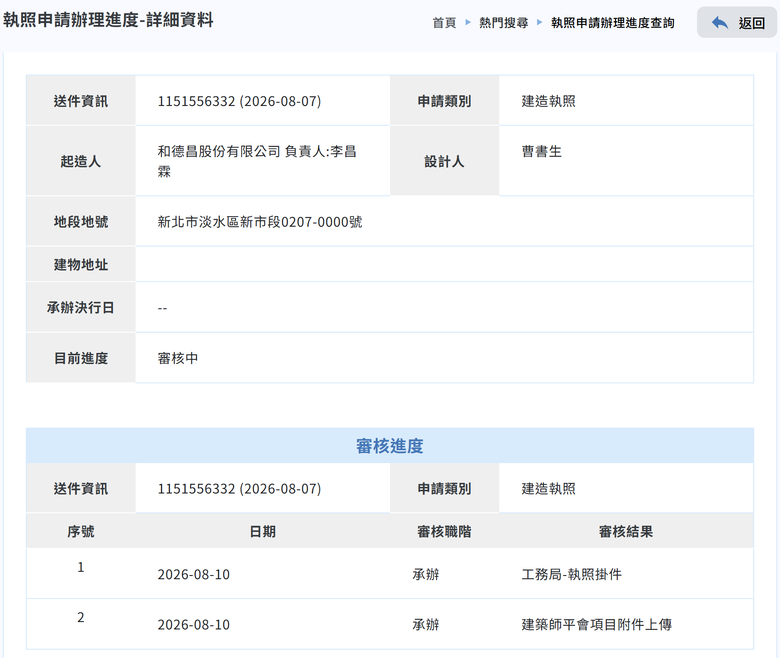Select top 建造執照 value
The width and height of the screenshot is (780, 658).
548,101
